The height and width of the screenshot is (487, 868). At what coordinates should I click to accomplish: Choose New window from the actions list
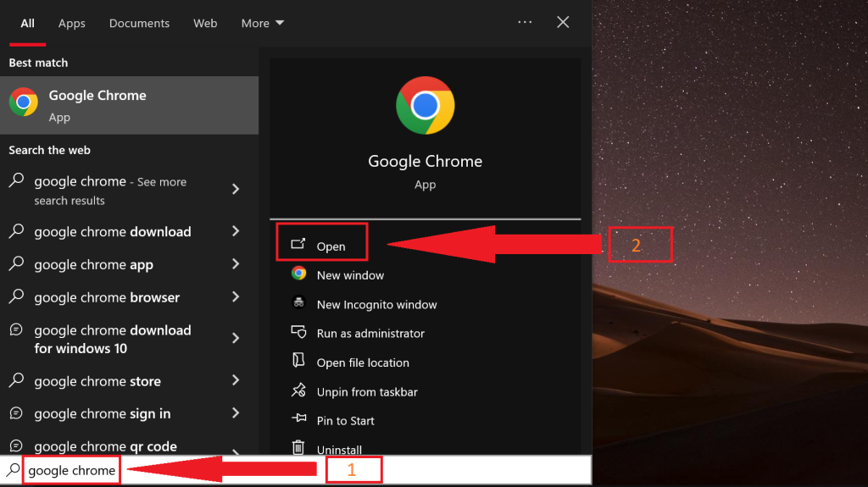[x=350, y=275]
